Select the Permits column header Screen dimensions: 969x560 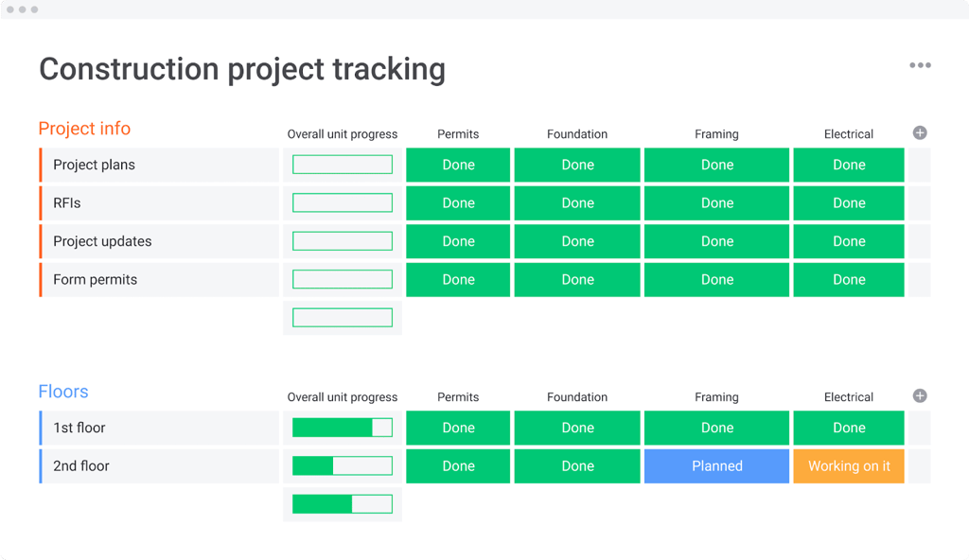pos(458,133)
